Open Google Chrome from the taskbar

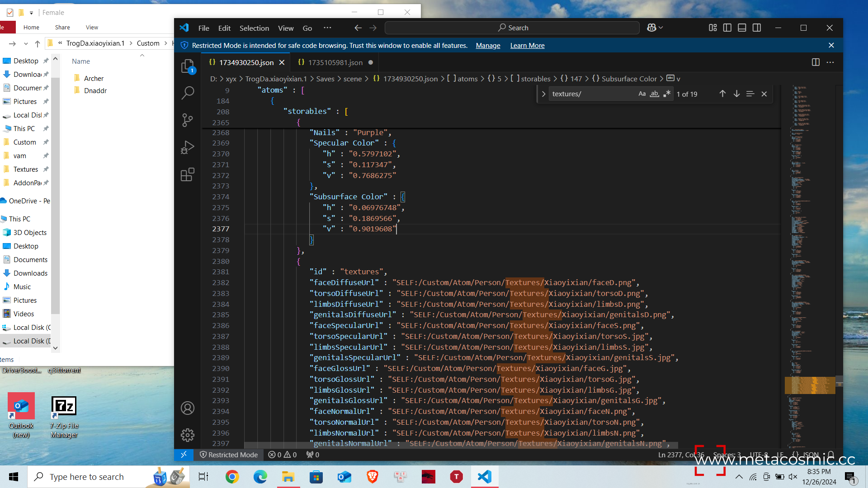click(232, 477)
